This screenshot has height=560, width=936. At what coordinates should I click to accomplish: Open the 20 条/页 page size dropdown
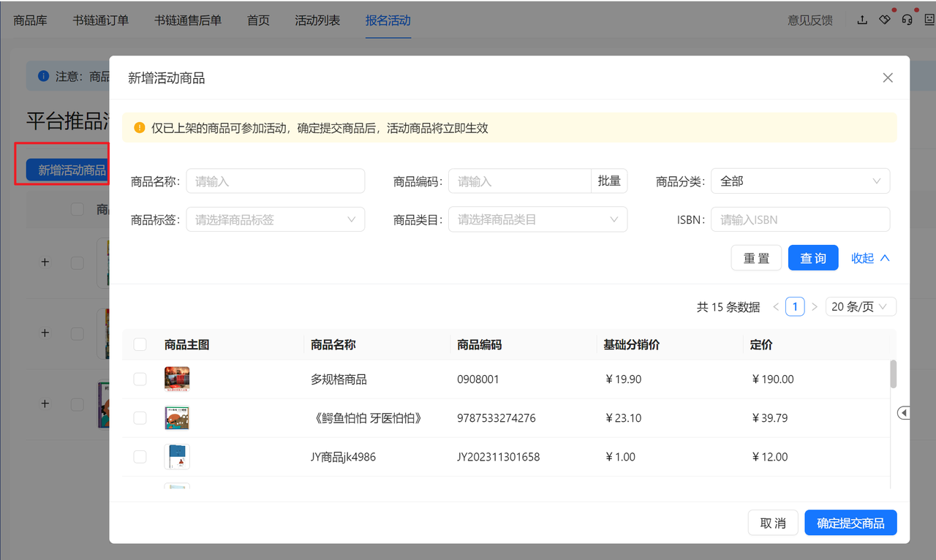[x=861, y=307]
